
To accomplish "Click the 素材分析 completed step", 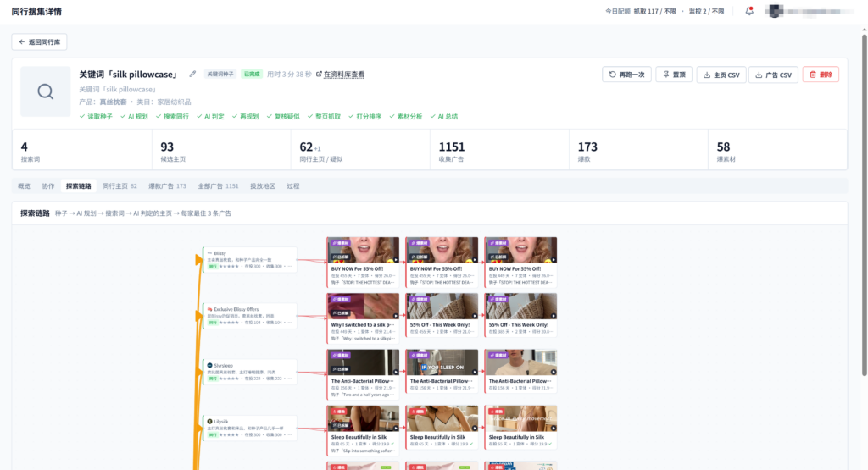I will [x=406, y=117].
